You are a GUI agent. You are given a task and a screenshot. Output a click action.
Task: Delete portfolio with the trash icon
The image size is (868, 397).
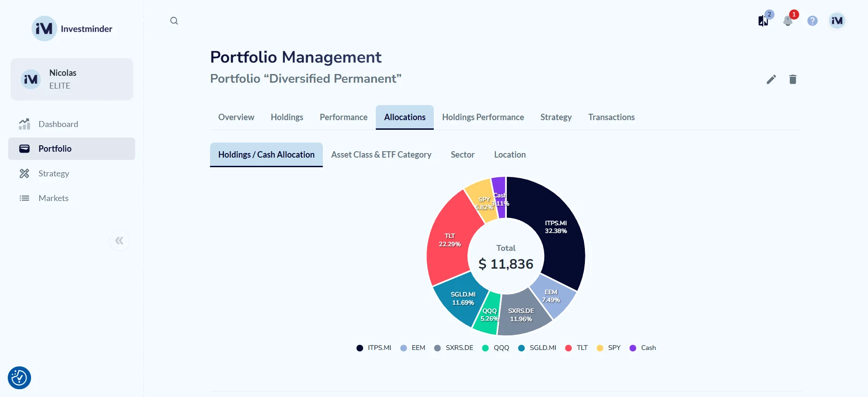793,79
